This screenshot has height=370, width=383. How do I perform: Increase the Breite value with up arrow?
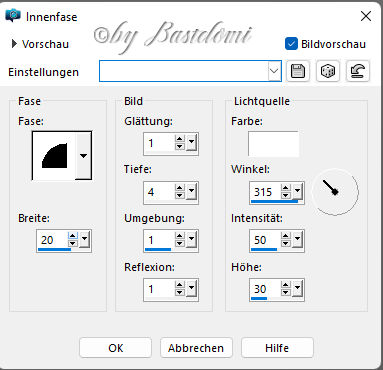click(73, 236)
